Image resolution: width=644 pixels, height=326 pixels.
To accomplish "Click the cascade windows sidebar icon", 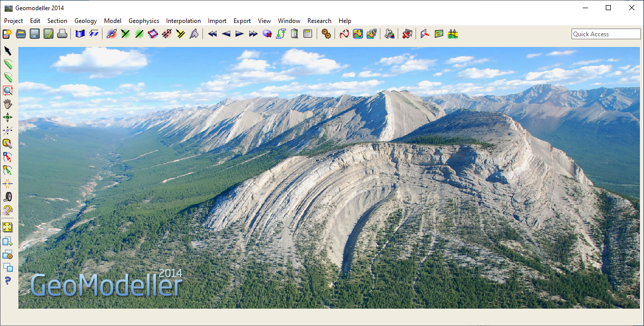I will (x=8, y=267).
